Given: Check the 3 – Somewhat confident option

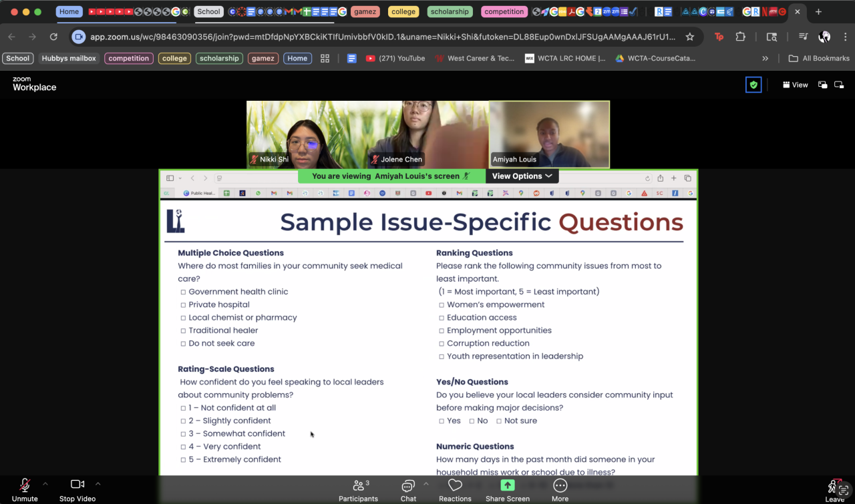Looking at the screenshot, I should tap(183, 434).
